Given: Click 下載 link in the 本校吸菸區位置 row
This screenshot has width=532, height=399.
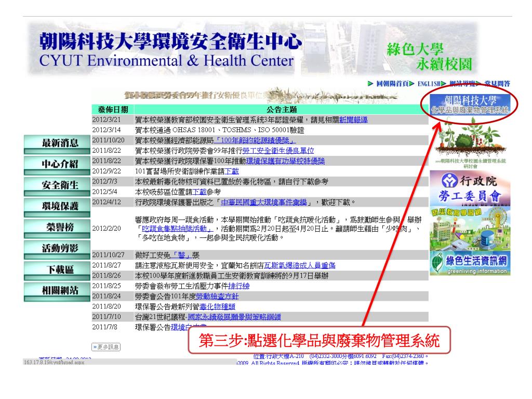Looking at the screenshot, I should coord(199,192).
